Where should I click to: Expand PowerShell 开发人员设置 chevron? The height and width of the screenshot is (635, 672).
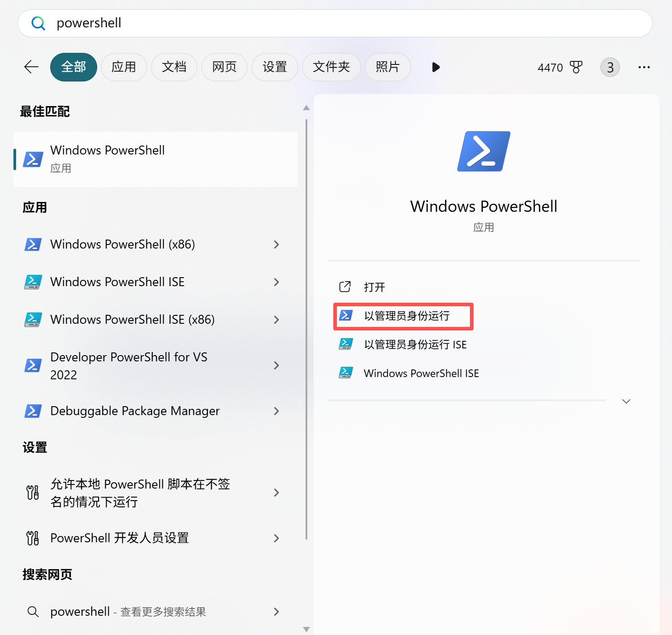tap(276, 538)
